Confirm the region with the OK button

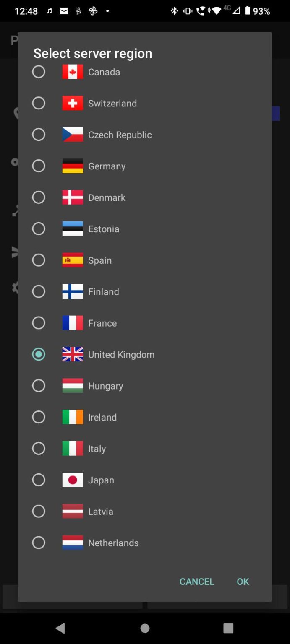tap(242, 582)
